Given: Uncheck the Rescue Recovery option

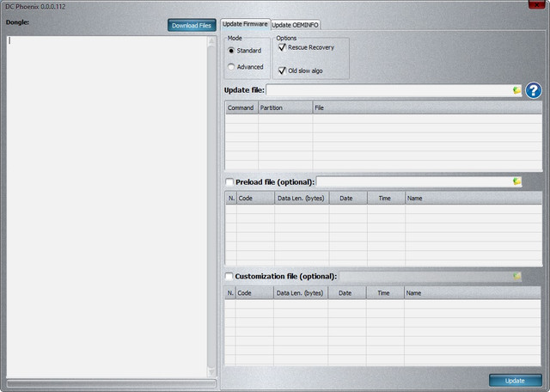Looking at the screenshot, I should pos(282,48).
